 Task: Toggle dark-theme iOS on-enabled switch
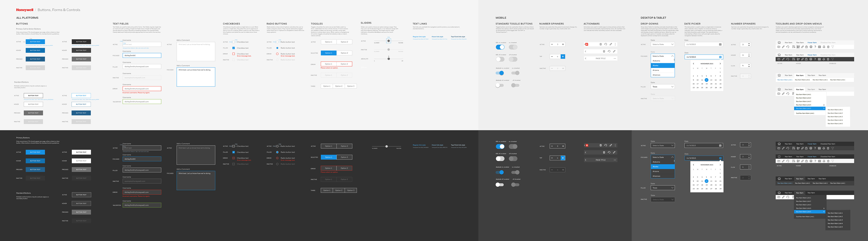click(x=500, y=146)
